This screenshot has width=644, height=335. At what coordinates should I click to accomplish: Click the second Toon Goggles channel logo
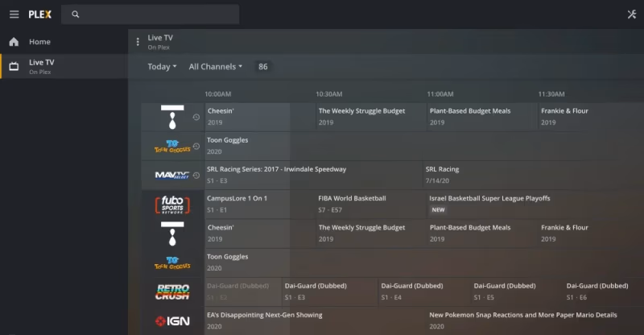click(x=172, y=263)
